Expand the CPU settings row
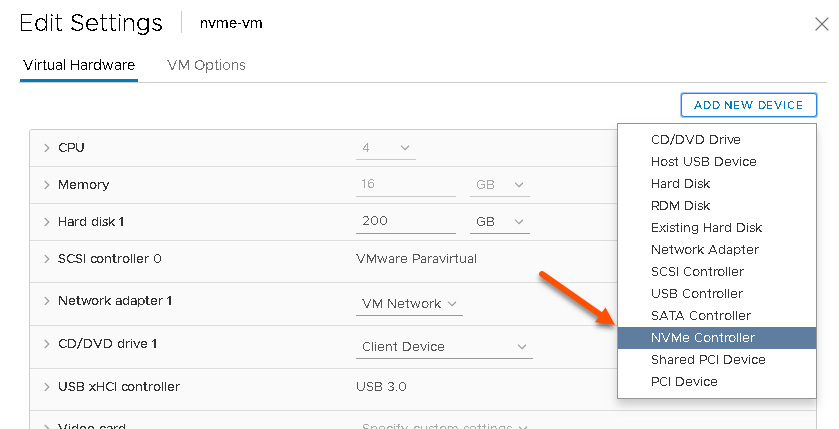 tap(47, 148)
